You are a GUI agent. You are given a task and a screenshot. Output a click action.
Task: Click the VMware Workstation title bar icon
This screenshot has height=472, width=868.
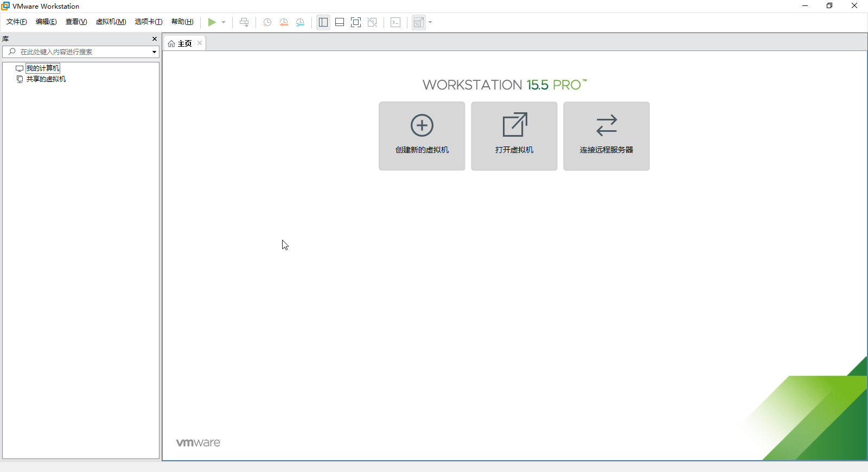(x=5, y=6)
